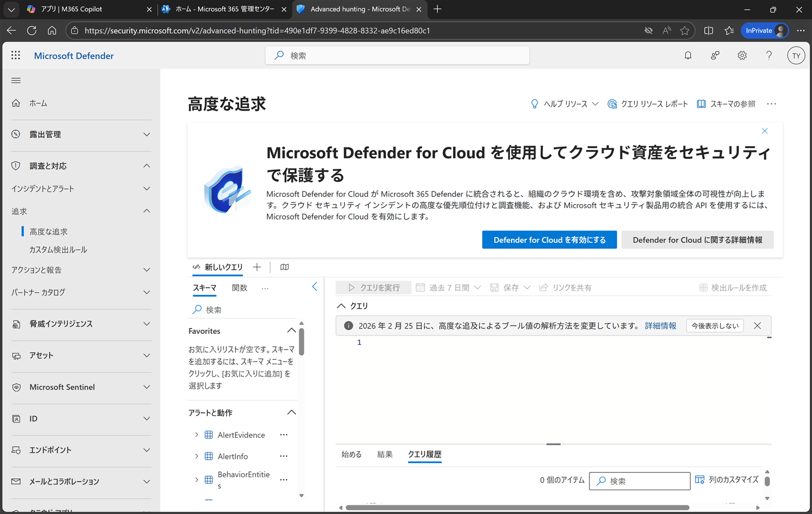Open help question mark icon

769,55
